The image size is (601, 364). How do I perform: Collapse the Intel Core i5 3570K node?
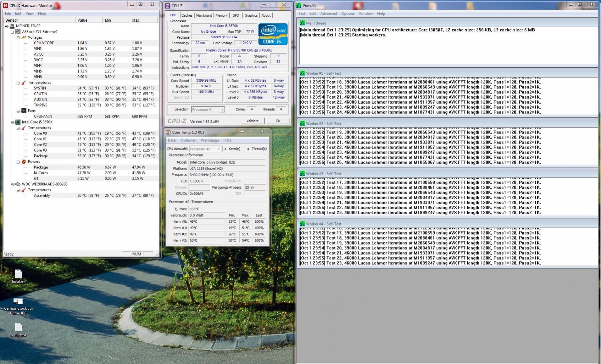(x=12, y=122)
